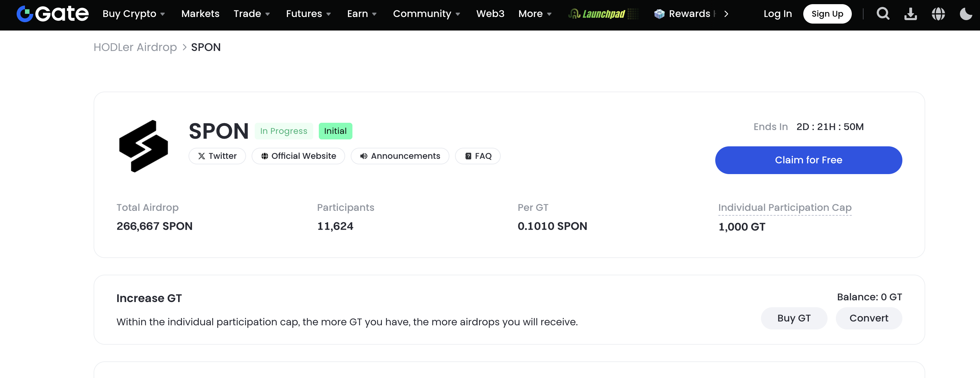Click the SPON breadcrumb text

(x=206, y=47)
